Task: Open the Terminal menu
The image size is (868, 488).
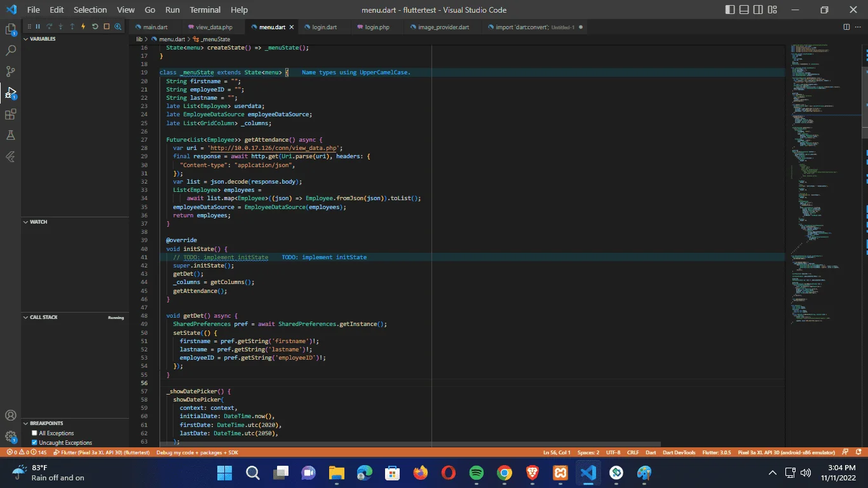Action: tap(205, 10)
